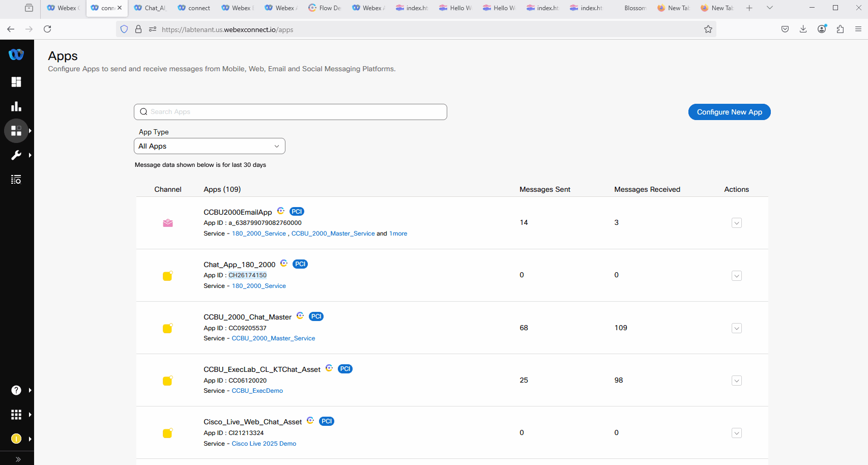Click the Webex logo at top left

coord(16,54)
